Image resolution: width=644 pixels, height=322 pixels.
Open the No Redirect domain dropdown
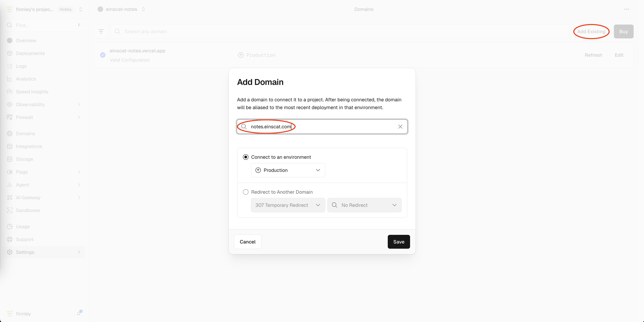pos(364,205)
